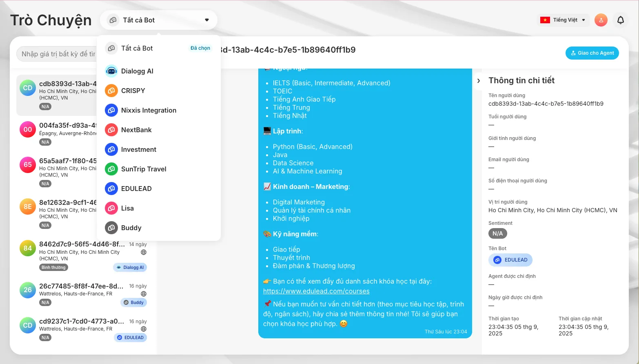The image size is (639, 364).
Task: Click the SunTrip Travel bot icon
Action: 111,169
